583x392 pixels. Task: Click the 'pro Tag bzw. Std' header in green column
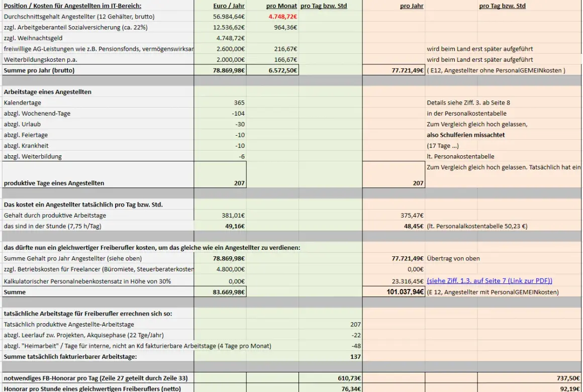point(324,6)
